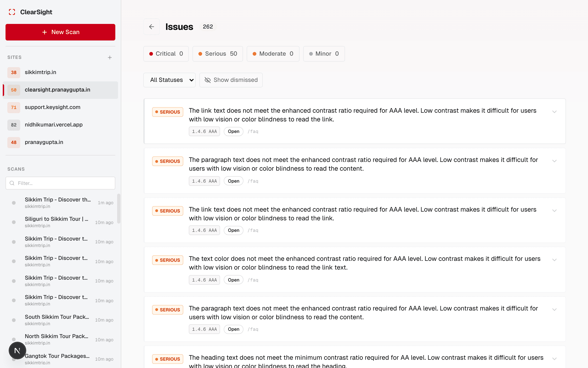Image resolution: width=588 pixels, height=368 pixels.
Task: Click SERIOUS badge on first link issue
Action: point(168,112)
